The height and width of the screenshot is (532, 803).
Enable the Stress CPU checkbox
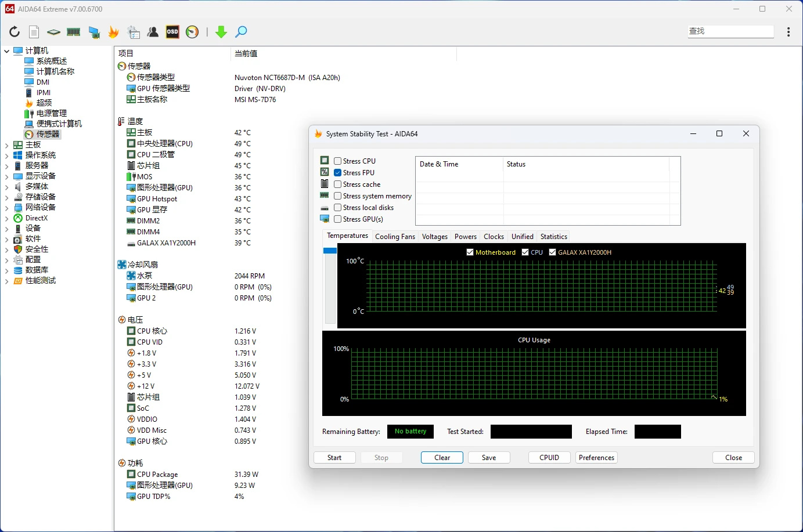pos(338,161)
